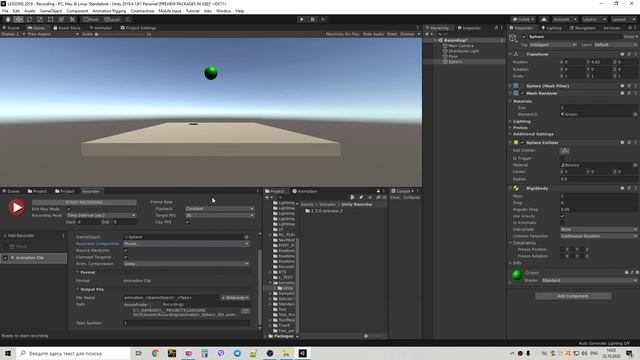Open the Playback Constant dropdown
640x360 pixels.
point(220,209)
